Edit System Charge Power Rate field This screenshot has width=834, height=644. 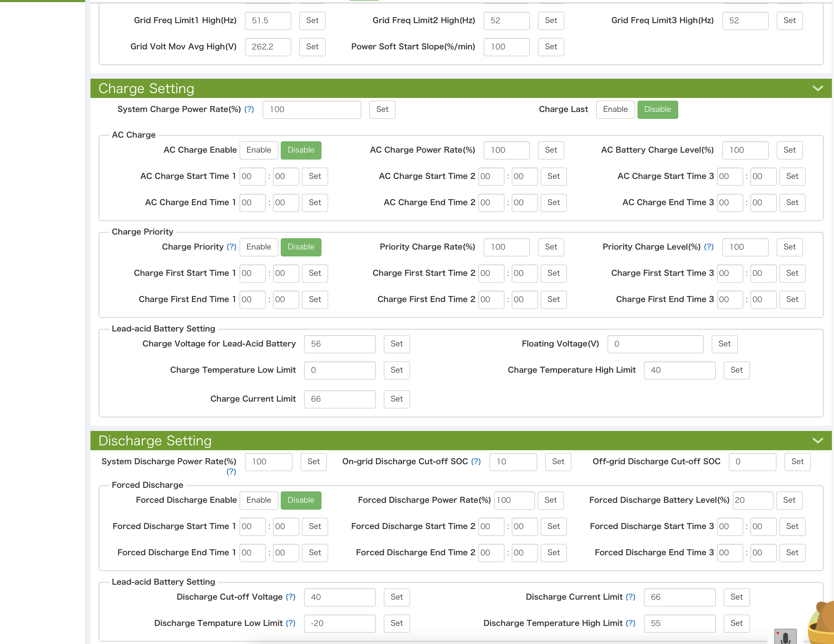pyautogui.click(x=312, y=110)
